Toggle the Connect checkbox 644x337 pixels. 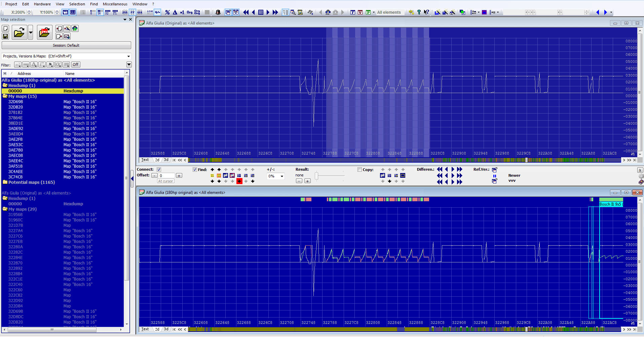coord(159,170)
